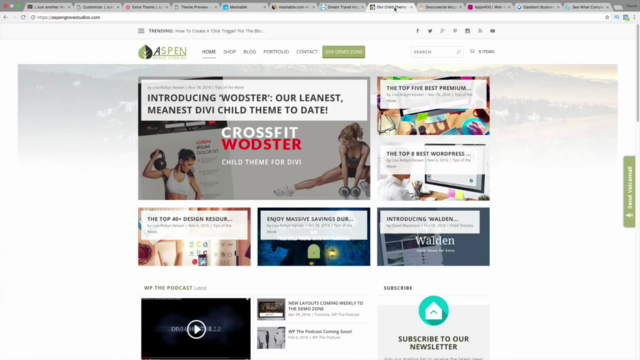Viewport: 640px width, 360px height.
Task: Click the Aspen Grove Studios logo
Action: 162,52
